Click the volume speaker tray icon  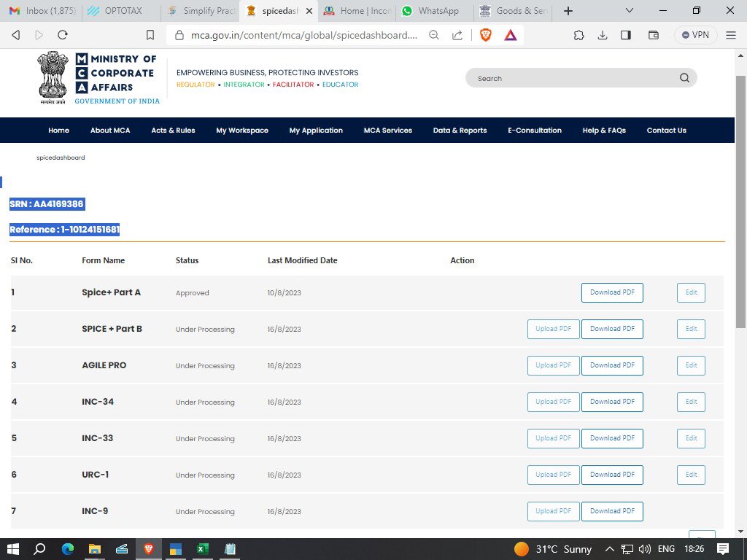645,549
